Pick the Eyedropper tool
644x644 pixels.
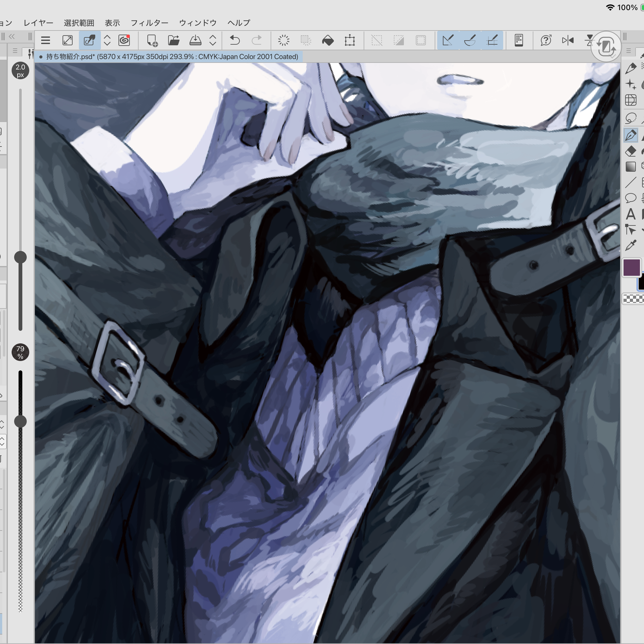click(x=630, y=246)
